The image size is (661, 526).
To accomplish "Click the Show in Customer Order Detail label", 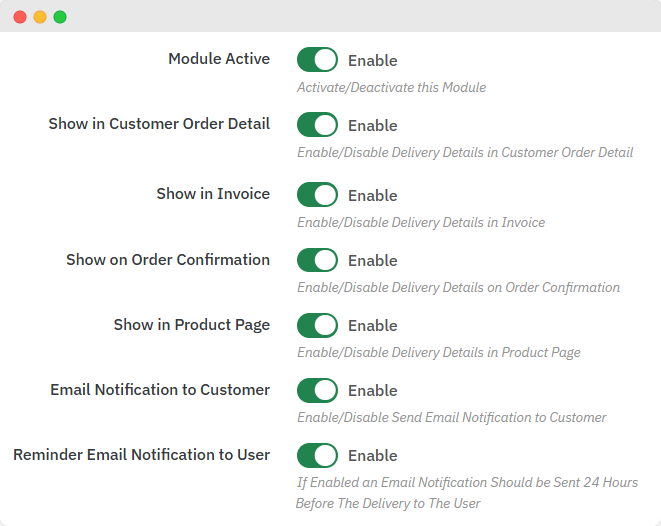I will pos(159,124).
